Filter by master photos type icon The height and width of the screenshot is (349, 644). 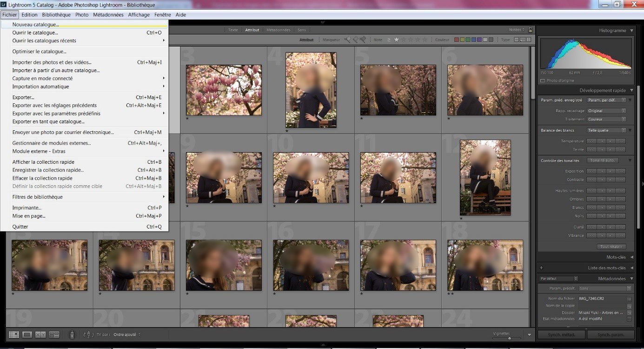[516, 40]
